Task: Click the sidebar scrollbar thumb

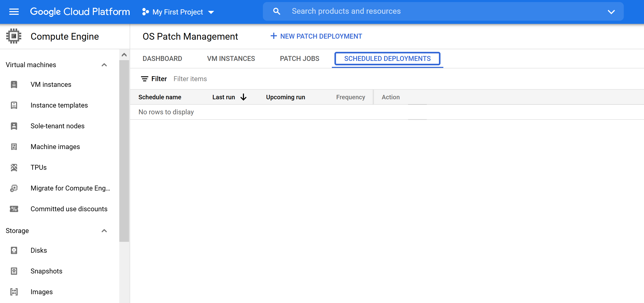Action: pyautogui.click(x=124, y=151)
